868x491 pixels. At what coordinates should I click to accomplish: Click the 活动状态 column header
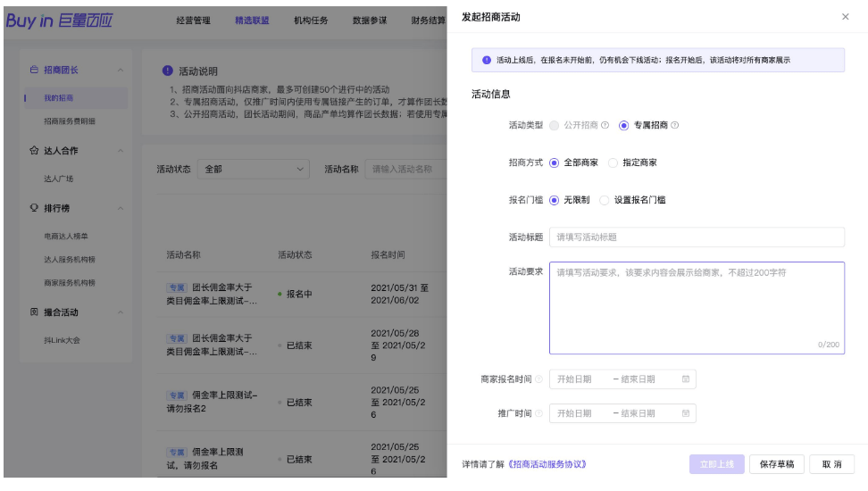[x=295, y=254]
